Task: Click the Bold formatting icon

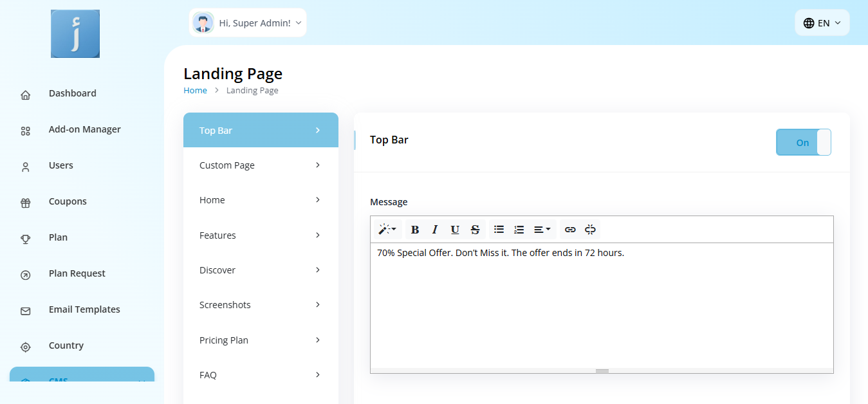Action: coord(415,230)
